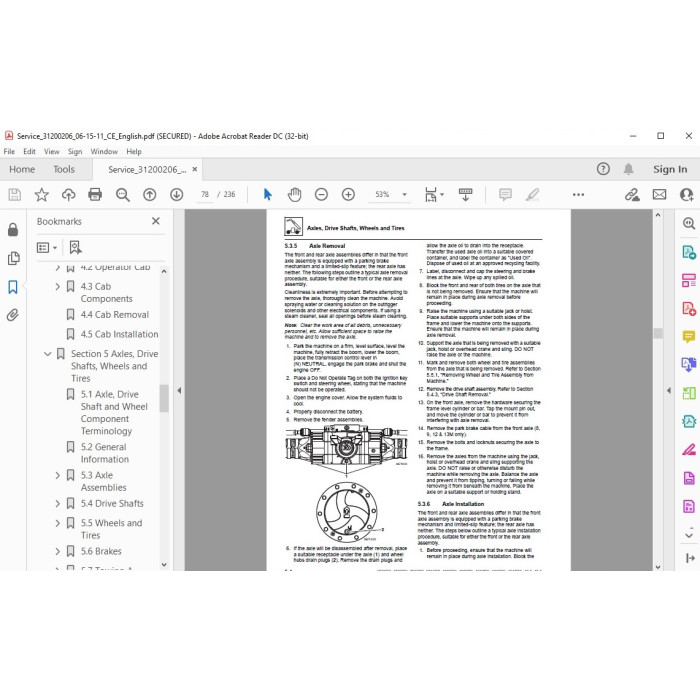The image size is (700, 700).
Task: Open the 4.4 Cab Removal bookmark
Action: (x=114, y=315)
